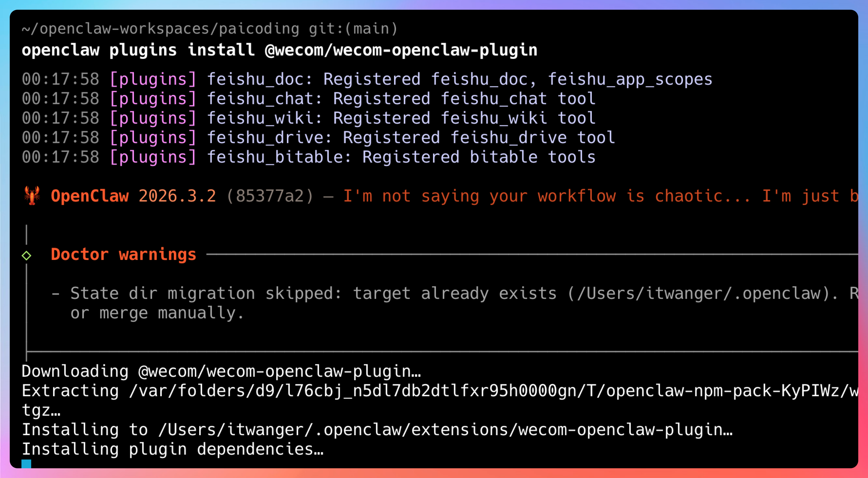
Task: Click the green diamond Doctor warnings marker
Action: point(26,256)
